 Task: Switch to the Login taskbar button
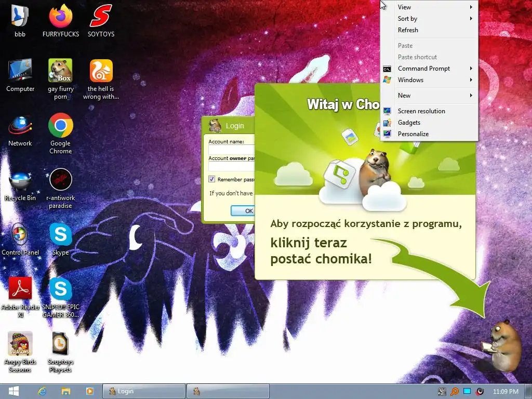pyautogui.click(x=144, y=391)
